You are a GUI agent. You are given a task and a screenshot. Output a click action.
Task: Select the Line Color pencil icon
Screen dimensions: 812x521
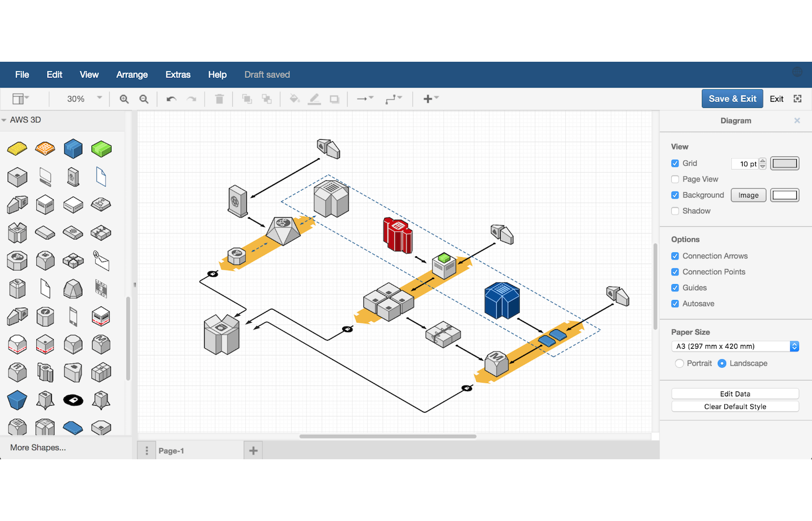[315, 99]
